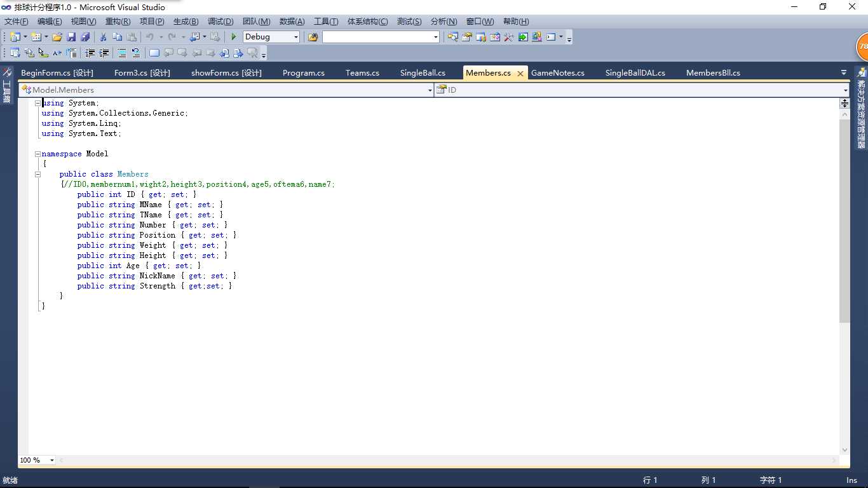Click the Add New Item toolbar icon
Screen dimensions: 868x488
(36, 37)
